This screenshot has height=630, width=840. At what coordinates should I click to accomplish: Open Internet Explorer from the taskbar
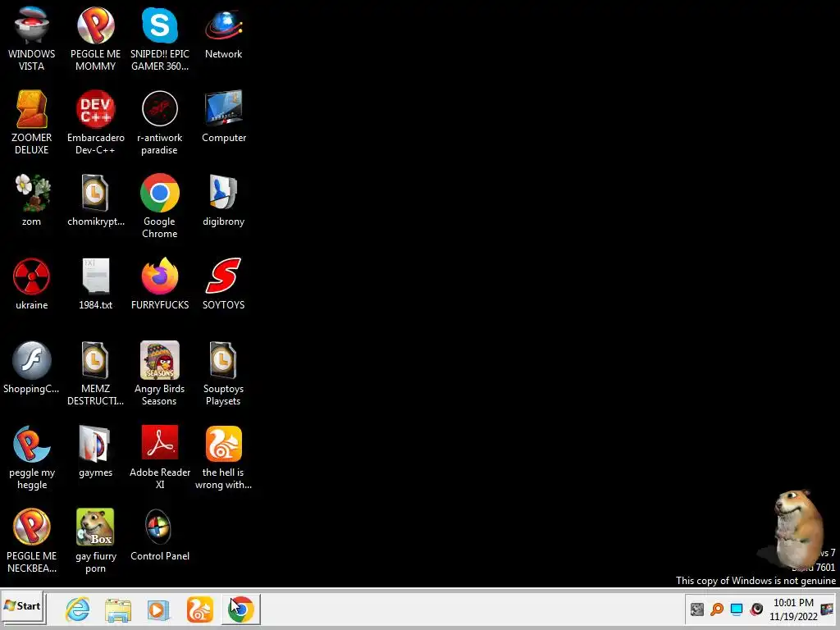click(78, 609)
